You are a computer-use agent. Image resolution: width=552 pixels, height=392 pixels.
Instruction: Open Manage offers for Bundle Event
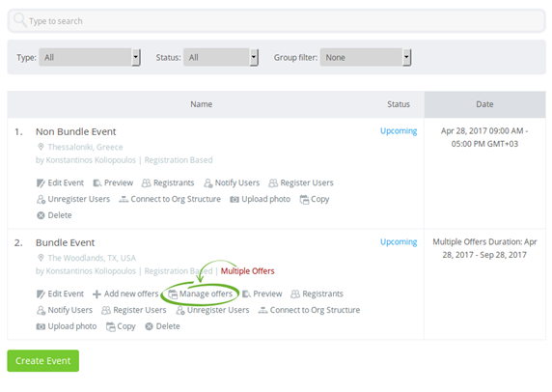tap(201, 294)
